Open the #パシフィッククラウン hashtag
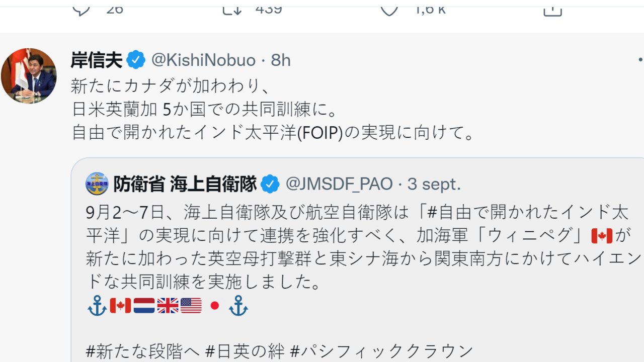The width and height of the screenshot is (644, 362). 382,350
